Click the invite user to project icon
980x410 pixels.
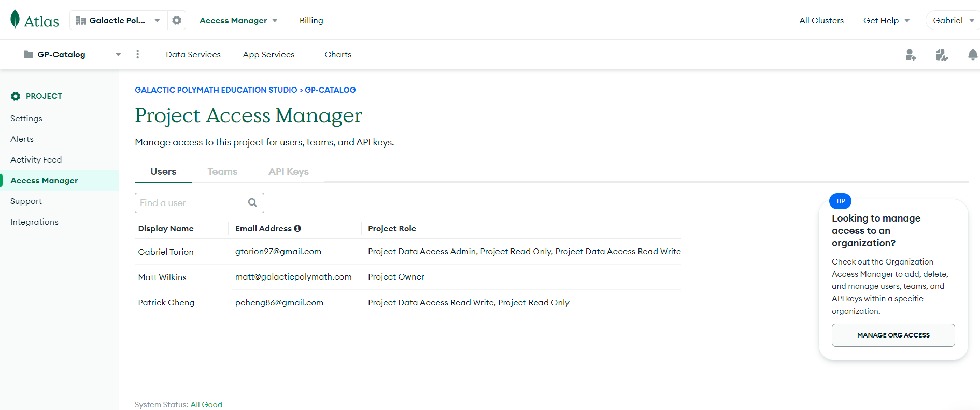tap(911, 54)
